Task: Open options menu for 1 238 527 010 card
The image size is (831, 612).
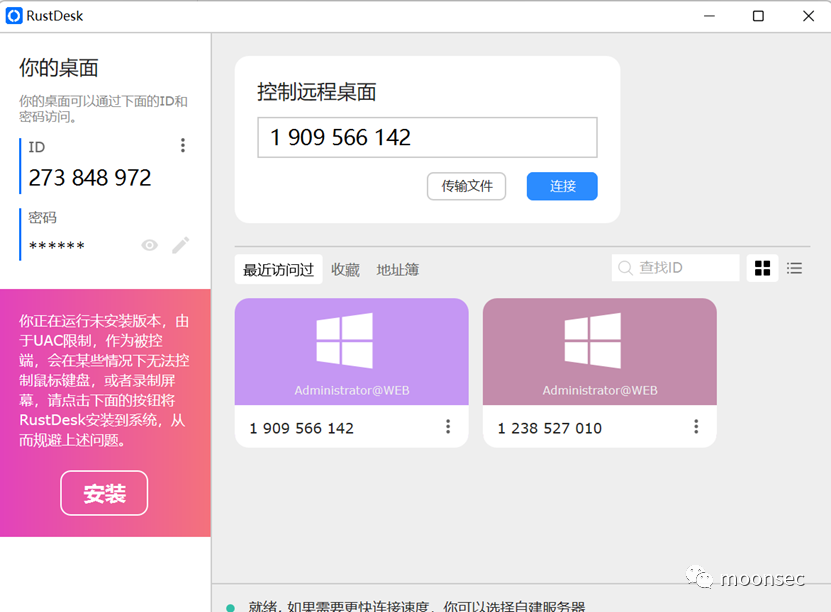Action: (x=696, y=427)
